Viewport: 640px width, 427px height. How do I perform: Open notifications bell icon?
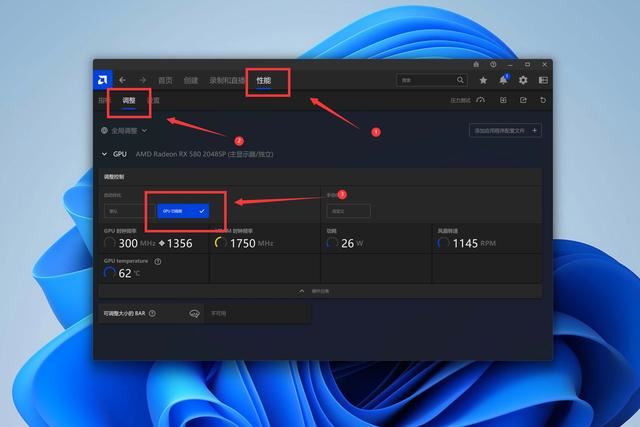pyautogui.click(x=504, y=80)
